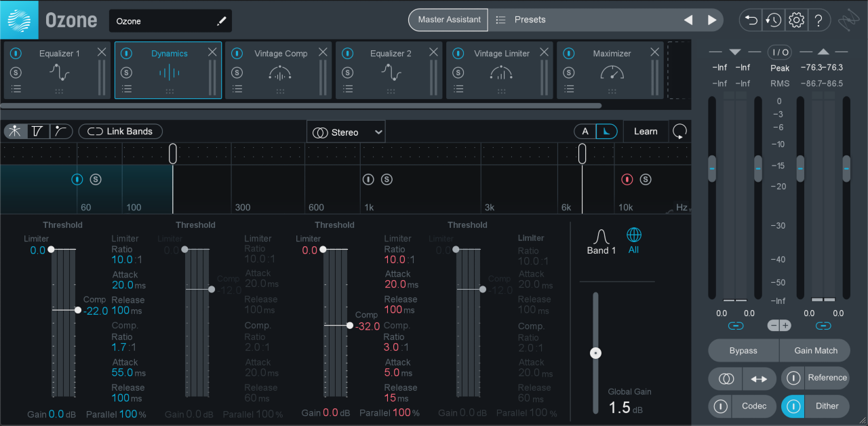
Task: Enable the Reference toggle
Action: pos(793,378)
